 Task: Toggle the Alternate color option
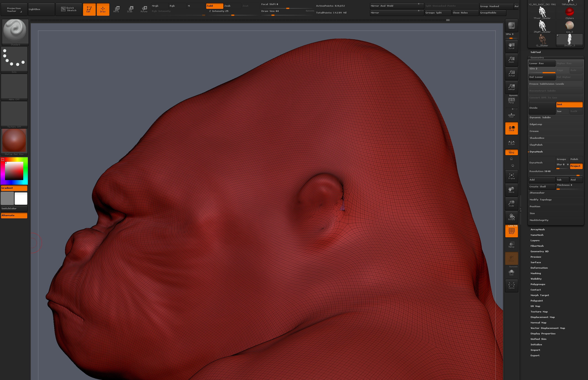14,215
